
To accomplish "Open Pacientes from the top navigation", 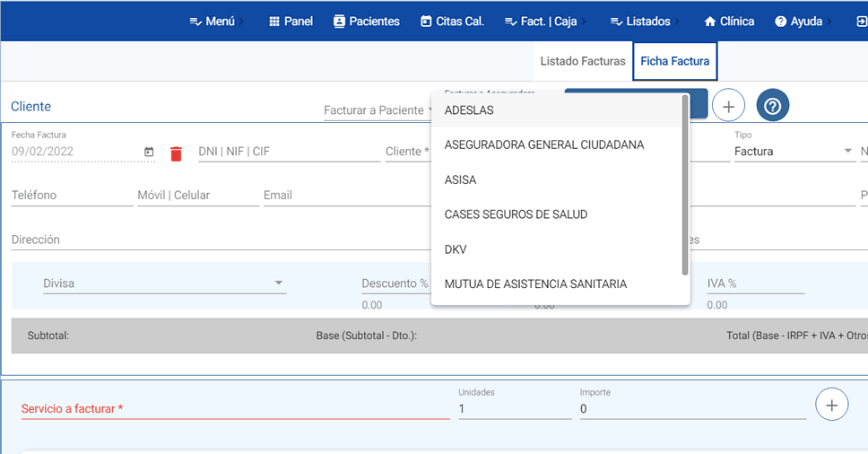I will [x=366, y=21].
